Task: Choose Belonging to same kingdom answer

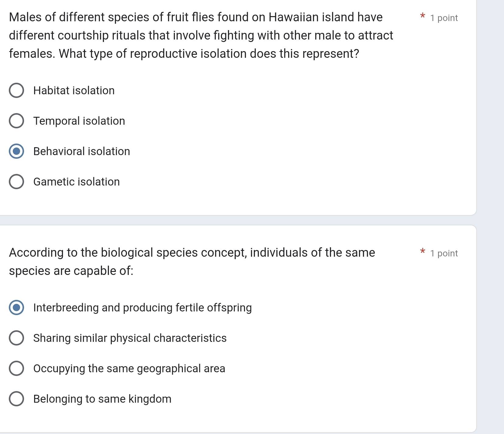Action: pyautogui.click(x=16, y=399)
